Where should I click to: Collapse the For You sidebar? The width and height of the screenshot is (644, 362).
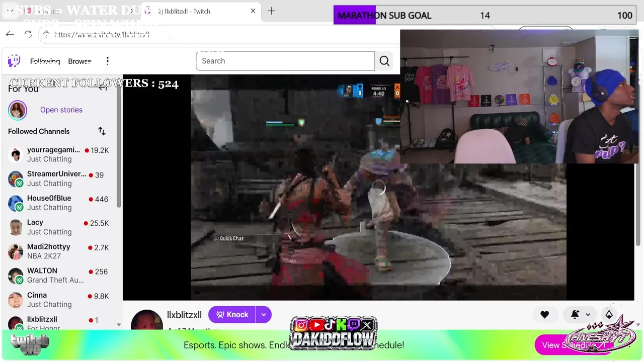pos(103,87)
